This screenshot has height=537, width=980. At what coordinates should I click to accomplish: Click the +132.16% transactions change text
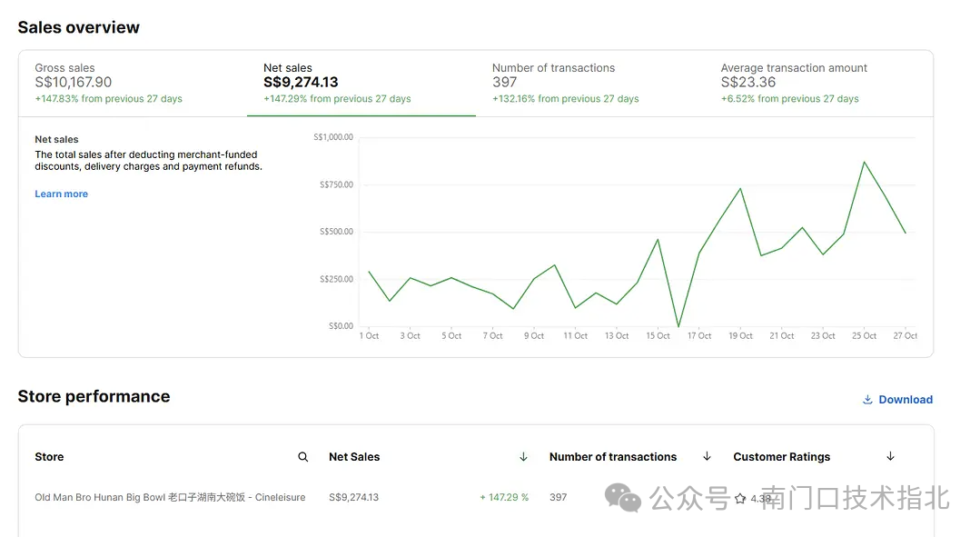tap(566, 99)
